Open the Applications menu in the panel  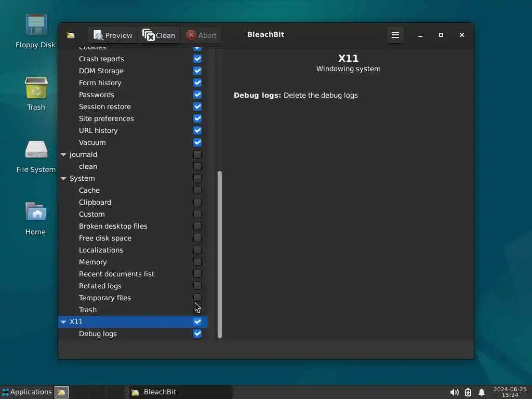(x=26, y=392)
